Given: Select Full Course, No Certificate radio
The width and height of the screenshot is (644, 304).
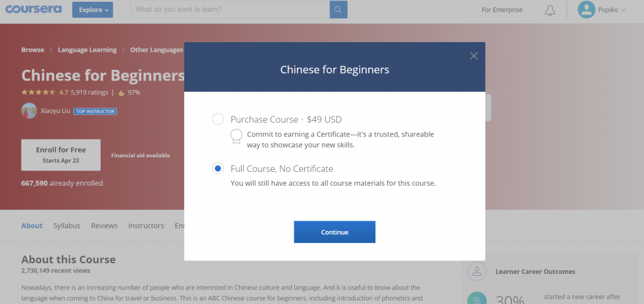Looking at the screenshot, I should 218,169.
